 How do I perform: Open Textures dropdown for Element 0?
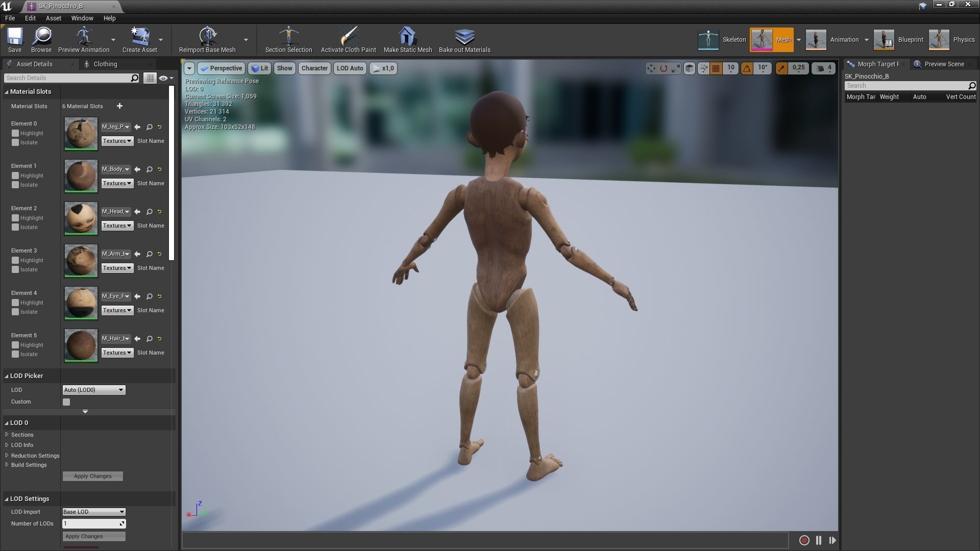click(117, 141)
